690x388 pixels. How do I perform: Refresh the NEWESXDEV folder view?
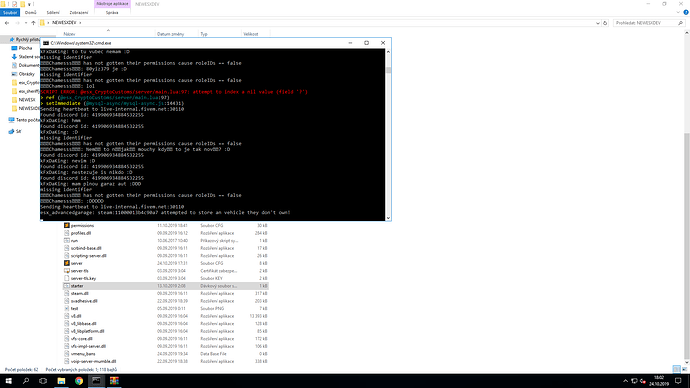[x=605, y=23]
